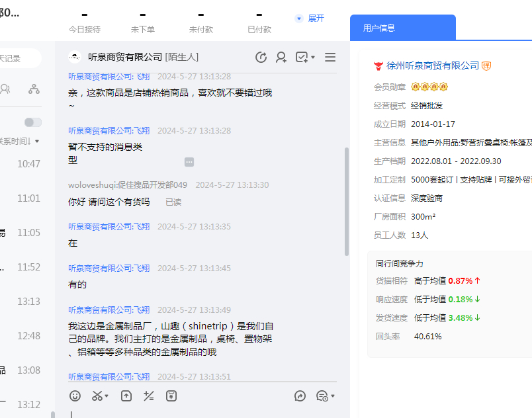Click the add contact icon
The width and height of the screenshot is (532, 418).
pyautogui.click(x=281, y=58)
